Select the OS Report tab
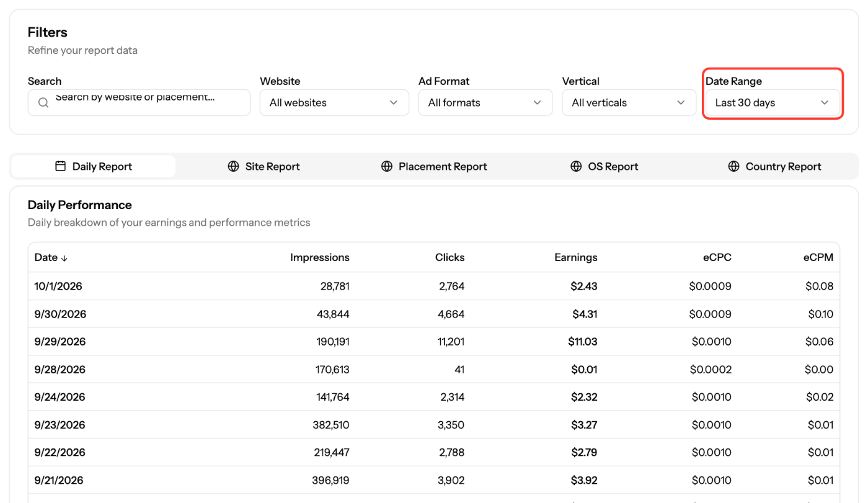The image size is (868, 503). pyautogui.click(x=604, y=166)
